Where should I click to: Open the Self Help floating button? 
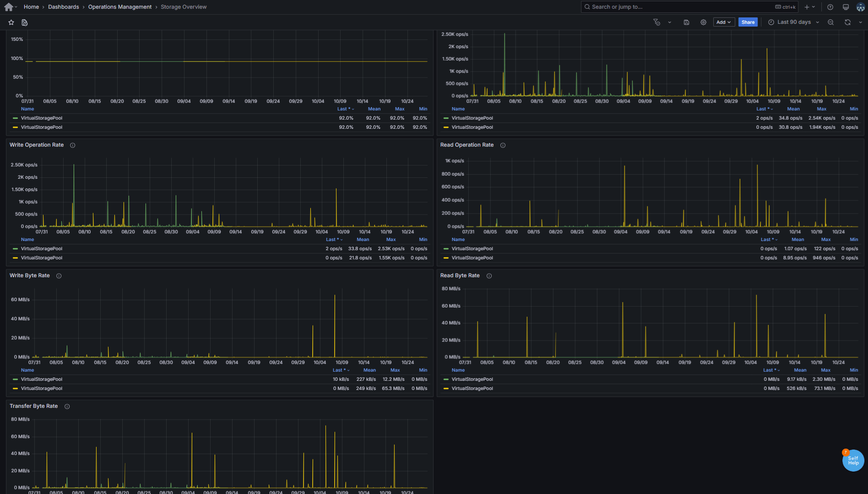pos(853,461)
